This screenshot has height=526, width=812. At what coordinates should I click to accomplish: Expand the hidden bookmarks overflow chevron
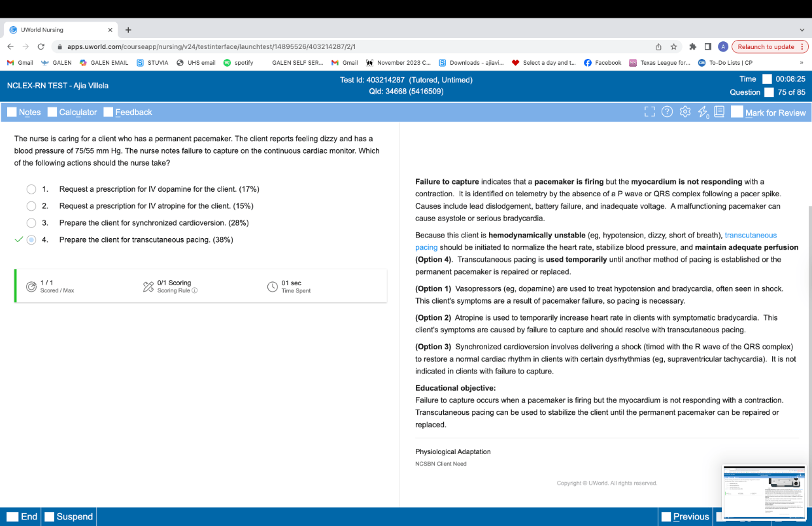point(801,63)
